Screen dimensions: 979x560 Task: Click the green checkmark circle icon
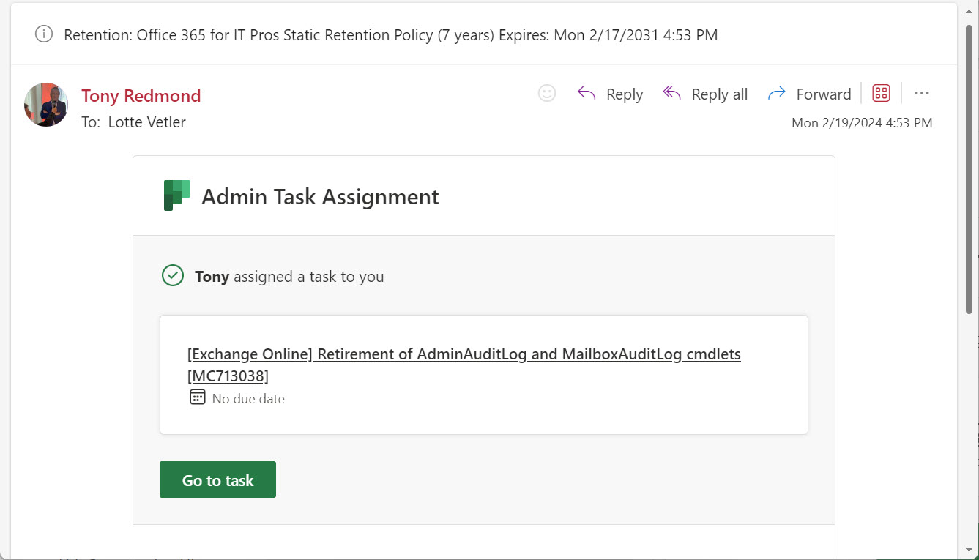pyautogui.click(x=173, y=276)
